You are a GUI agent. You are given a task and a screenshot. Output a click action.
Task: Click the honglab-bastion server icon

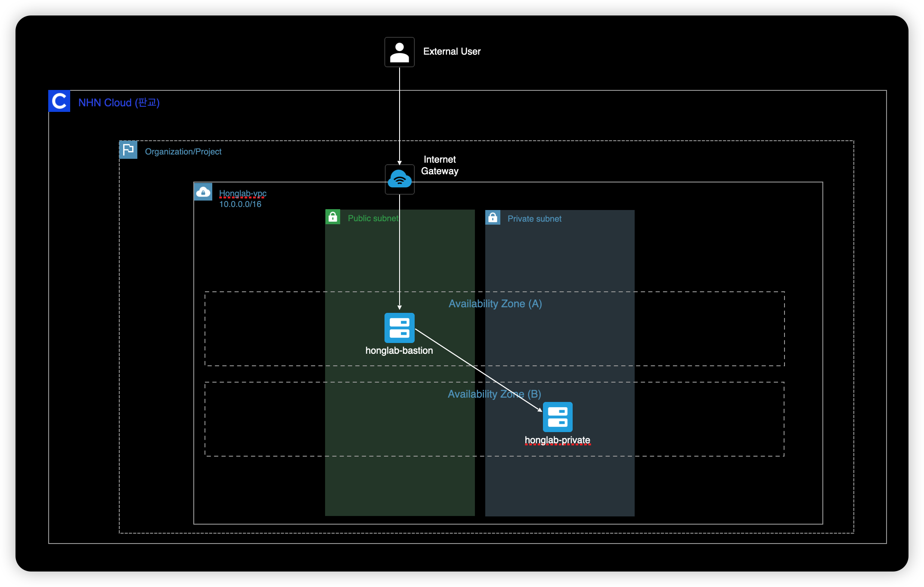pyautogui.click(x=399, y=327)
